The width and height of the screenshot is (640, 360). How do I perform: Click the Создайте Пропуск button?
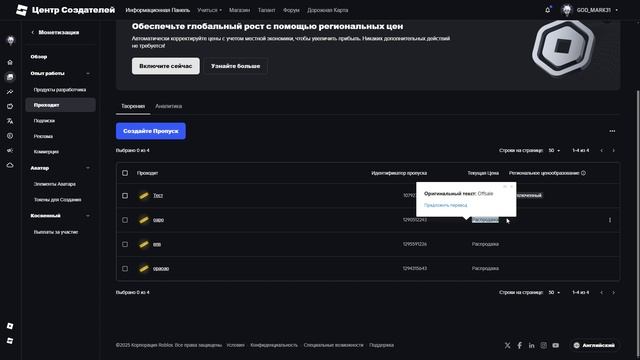pyautogui.click(x=151, y=131)
